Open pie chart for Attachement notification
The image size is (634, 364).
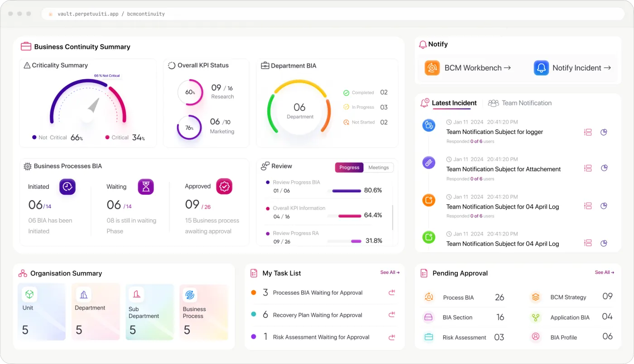point(604,168)
